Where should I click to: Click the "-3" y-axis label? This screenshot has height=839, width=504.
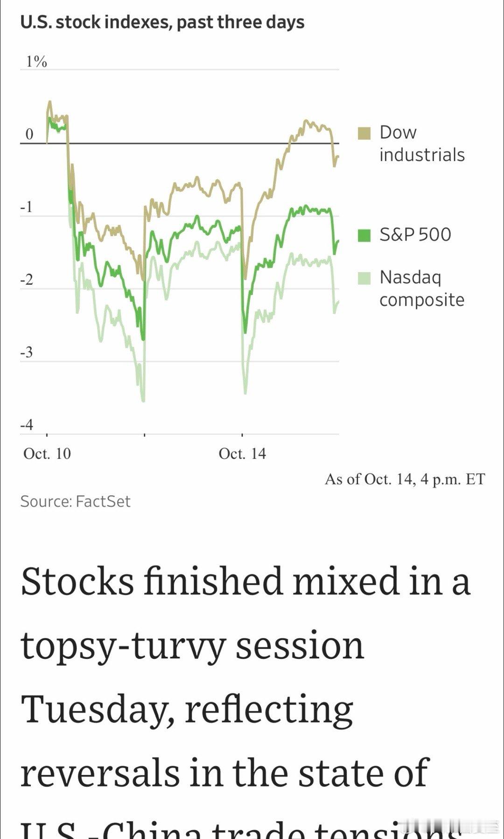(27, 352)
